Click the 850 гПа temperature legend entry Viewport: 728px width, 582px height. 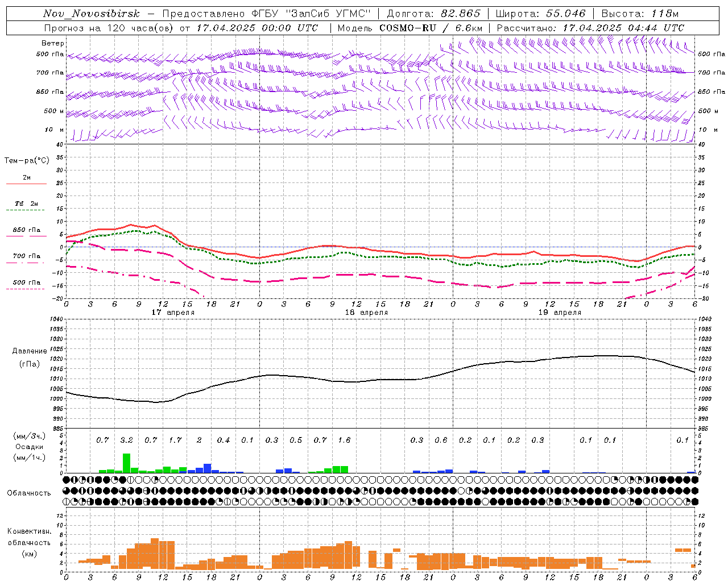click(x=26, y=232)
